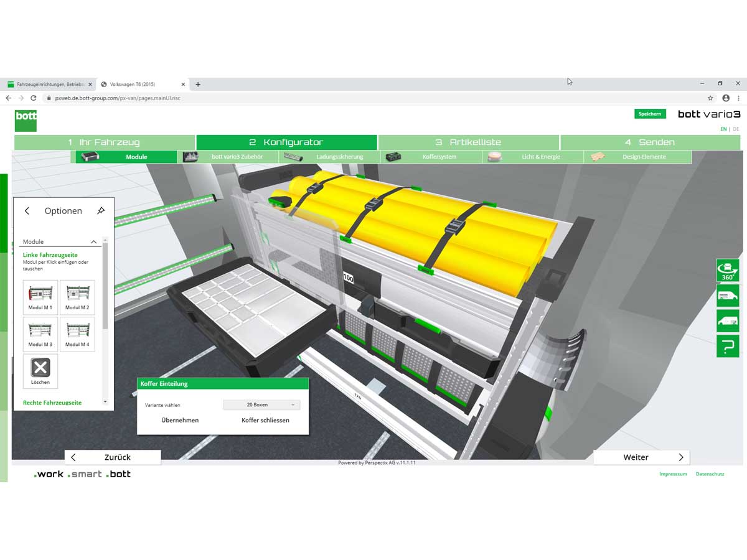This screenshot has width=747, height=560.
Task: Open step 3 Artikelliste
Action: pyautogui.click(x=468, y=142)
